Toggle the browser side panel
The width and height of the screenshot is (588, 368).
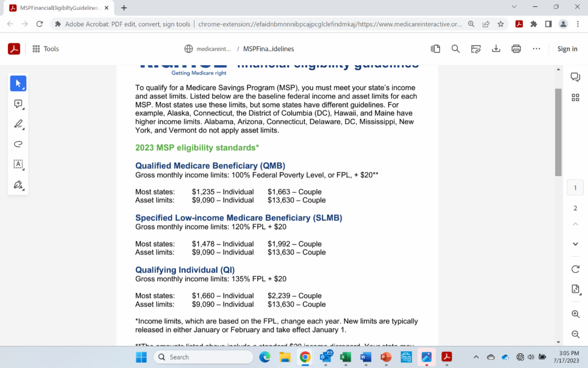(x=548, y=24)
